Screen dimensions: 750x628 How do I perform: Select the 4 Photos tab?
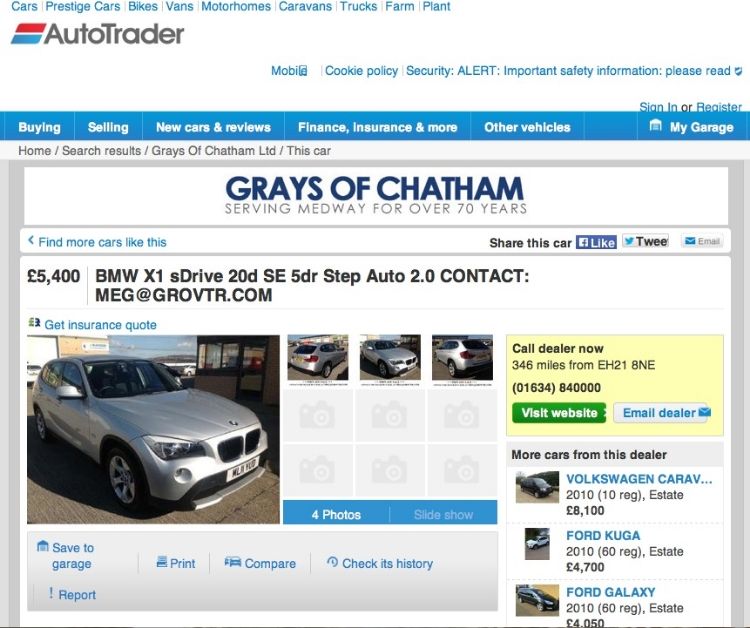(x=336, y=515)
